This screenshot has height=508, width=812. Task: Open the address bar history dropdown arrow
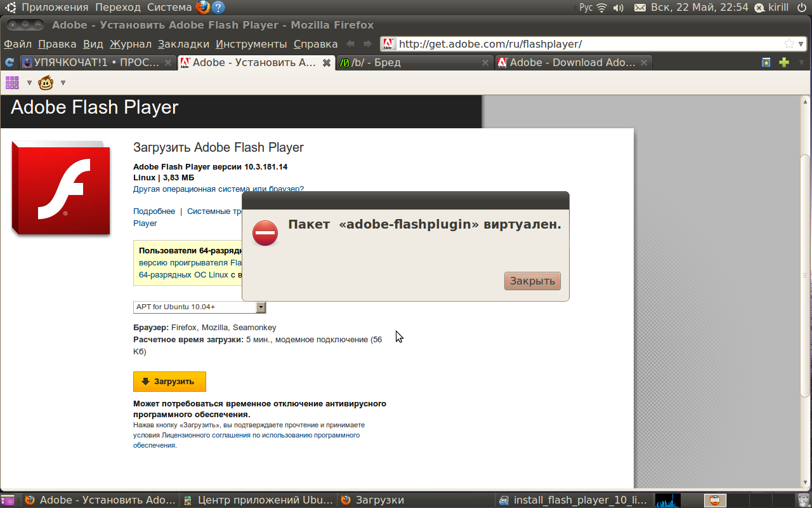(x=801, y=44)
